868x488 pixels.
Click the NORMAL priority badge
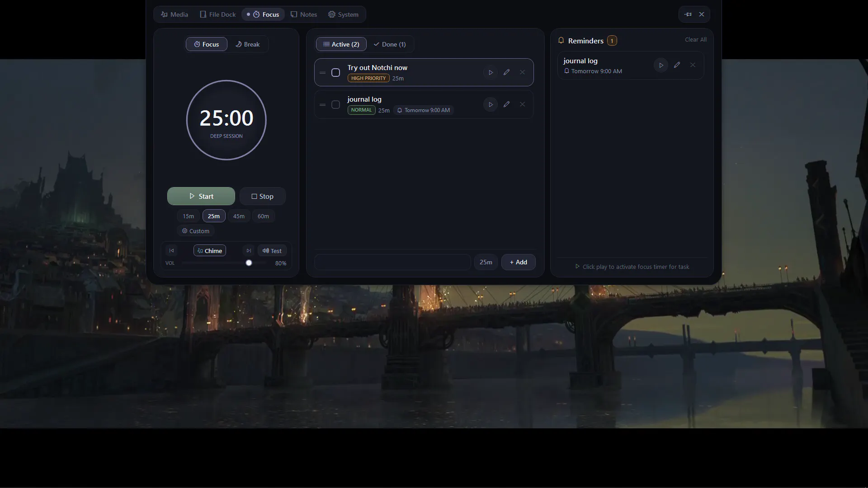click(x=361, y=110)
